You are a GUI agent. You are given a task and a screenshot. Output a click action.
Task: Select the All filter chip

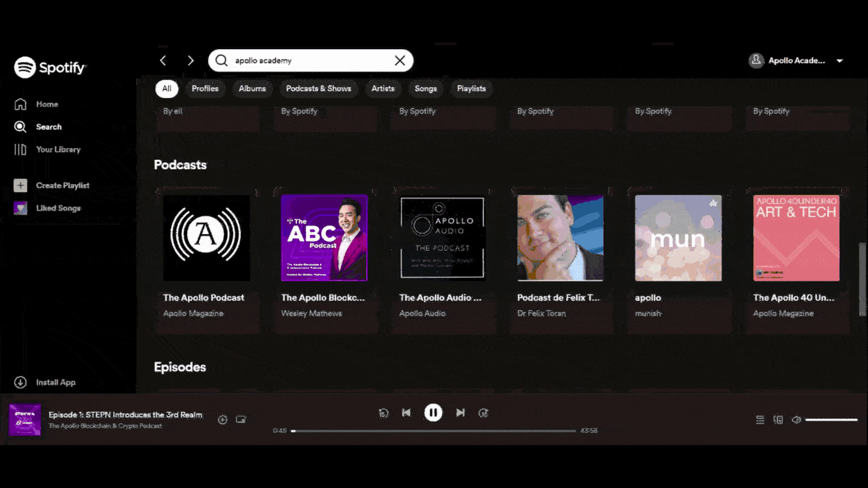click(x=167, y=89)
